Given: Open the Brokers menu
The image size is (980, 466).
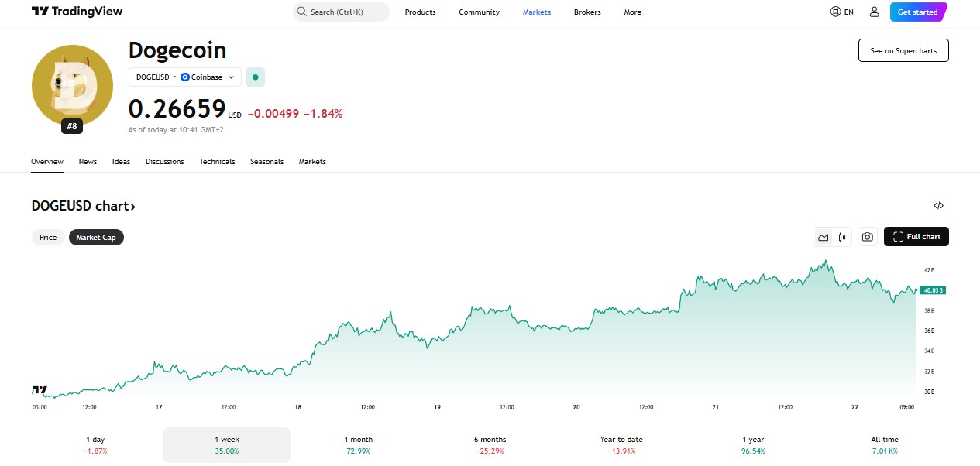Looking at the screenshot, I should click(x=587, y=12).
